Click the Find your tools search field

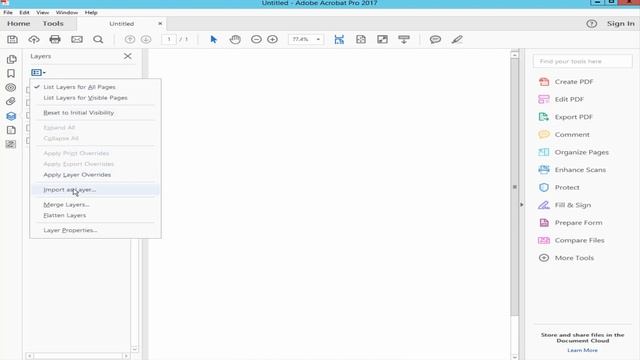(x=582, y=61)
